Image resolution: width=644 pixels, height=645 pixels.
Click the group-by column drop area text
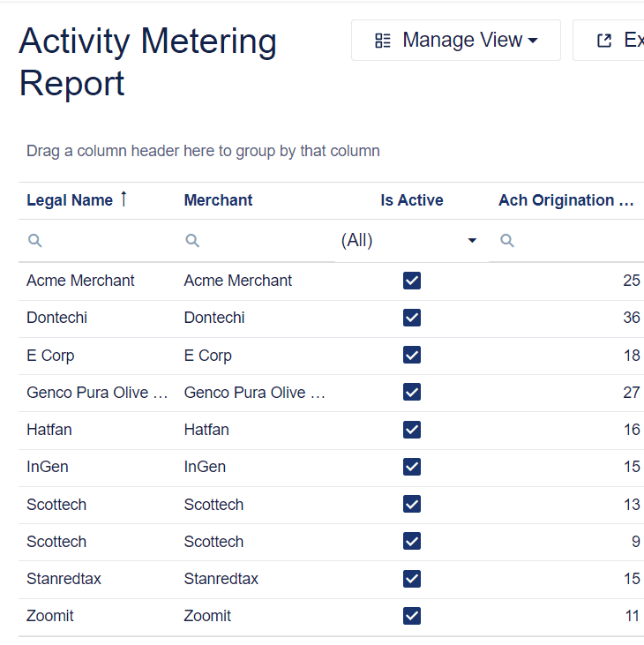click(x=203, y=151)
